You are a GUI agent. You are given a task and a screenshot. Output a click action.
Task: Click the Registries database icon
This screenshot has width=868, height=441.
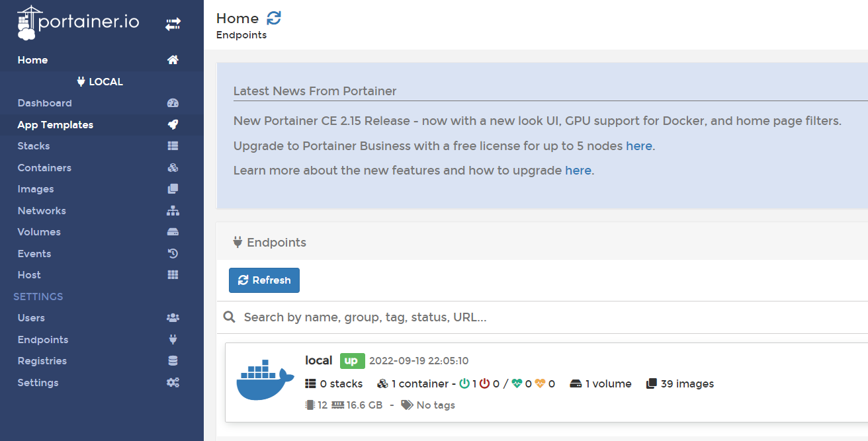173,361
